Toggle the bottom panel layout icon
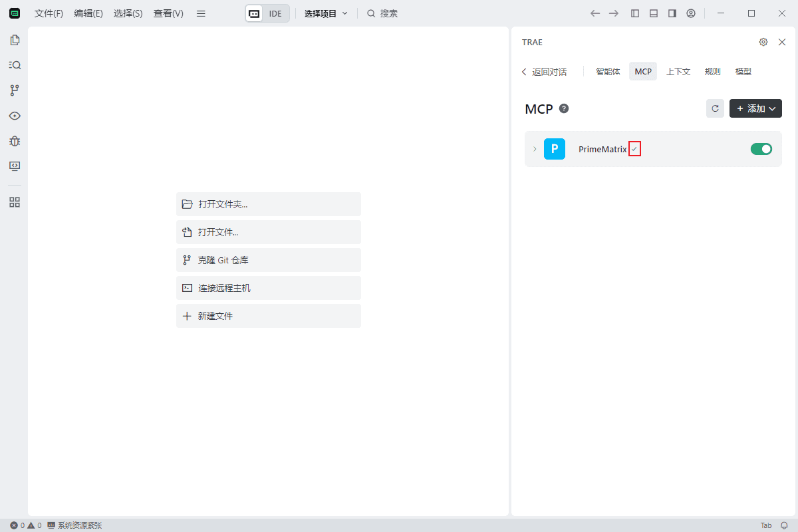This screenshot has height=532, width=798. (654, 13)
